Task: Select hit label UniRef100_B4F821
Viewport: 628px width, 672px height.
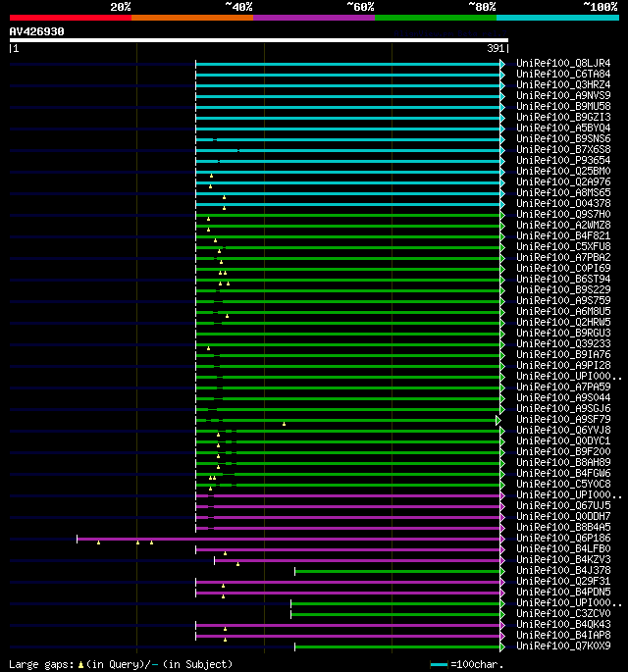Action: (x=563, y=235)
